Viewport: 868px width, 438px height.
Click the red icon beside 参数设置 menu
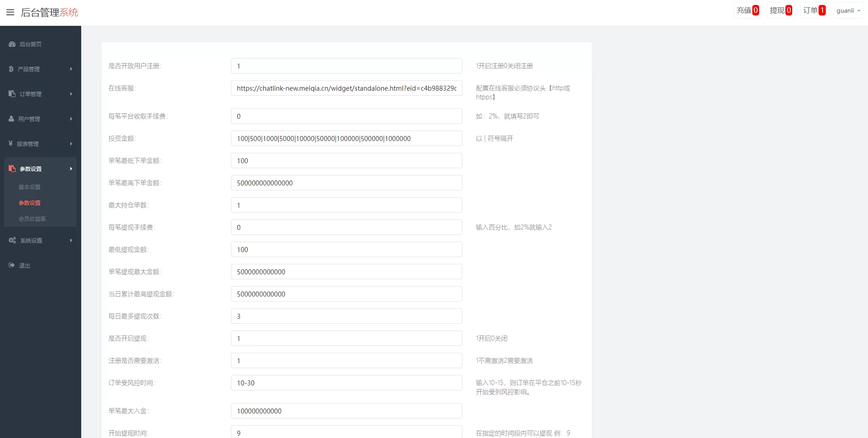tap(12, 169)
